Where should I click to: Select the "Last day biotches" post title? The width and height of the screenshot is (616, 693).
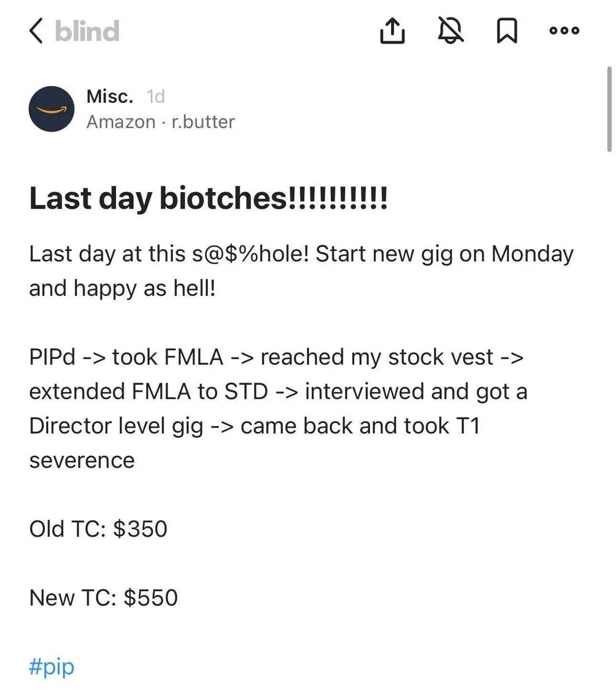[208, 198]
